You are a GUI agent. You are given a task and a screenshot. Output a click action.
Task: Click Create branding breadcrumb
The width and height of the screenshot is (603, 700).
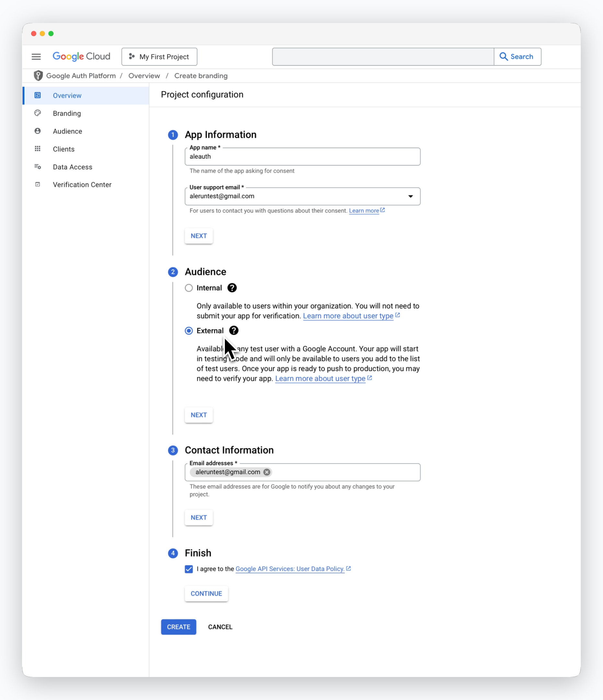(x=201, y=76)
